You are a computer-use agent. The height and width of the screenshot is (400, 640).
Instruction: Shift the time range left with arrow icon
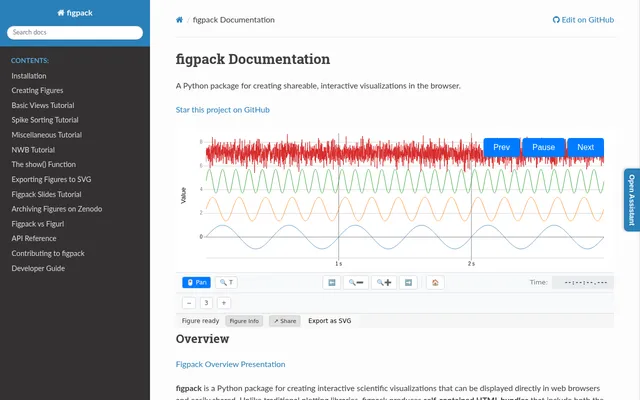(332, 282)
